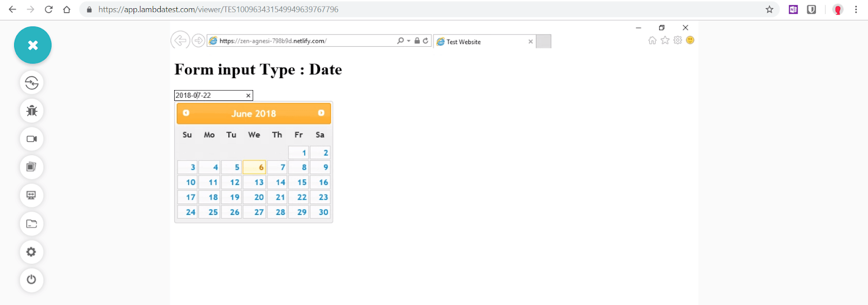Open a new tab in the IE browser

click(x=544, y=41)
